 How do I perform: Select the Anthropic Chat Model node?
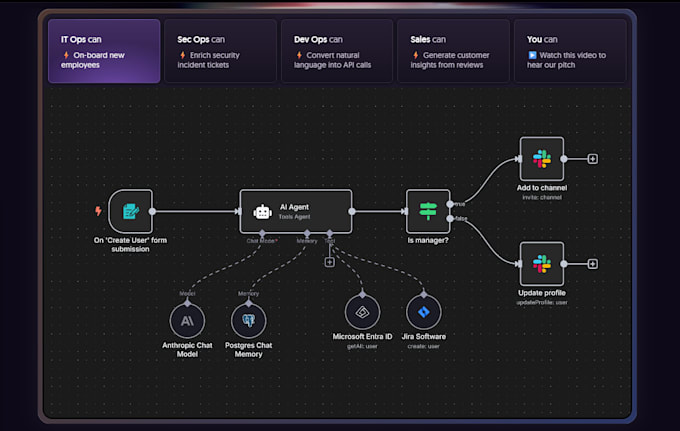[187, 321]
